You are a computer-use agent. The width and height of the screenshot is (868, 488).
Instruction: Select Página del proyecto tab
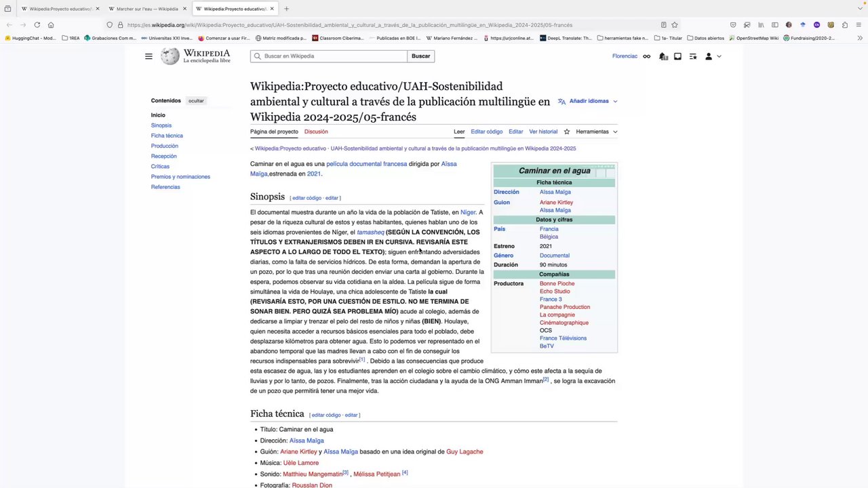click(x=274, y=131)
